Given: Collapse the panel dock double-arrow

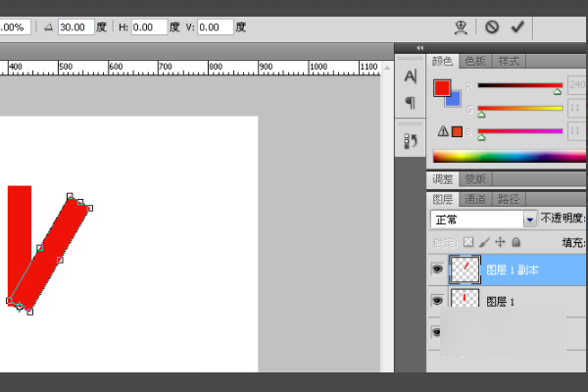Looking at the screenshot, I should pyautogui.click(x=420, y=47).
